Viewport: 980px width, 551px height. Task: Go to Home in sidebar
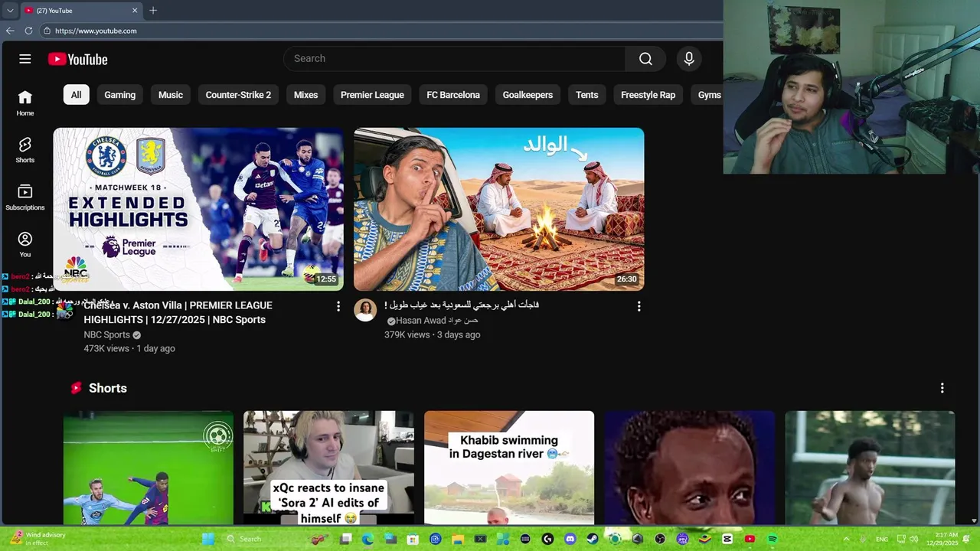pos(25,103)
